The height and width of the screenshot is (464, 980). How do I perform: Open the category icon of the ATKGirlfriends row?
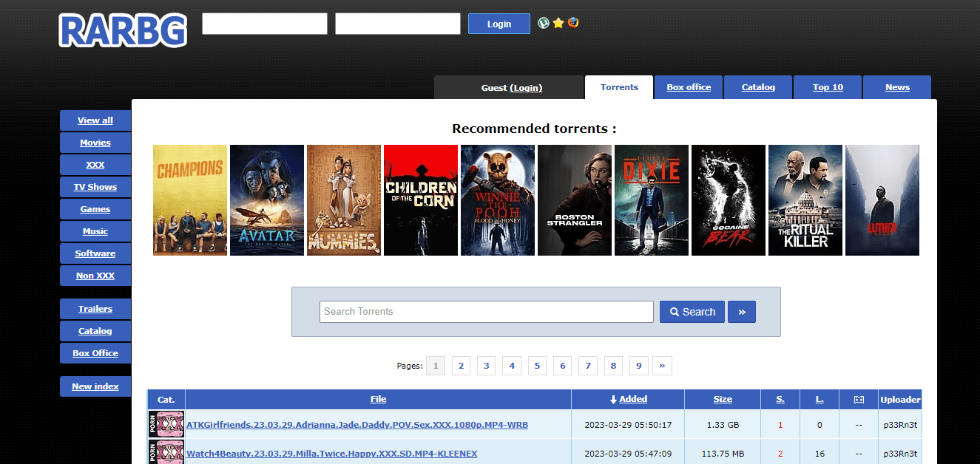pos(166,425)
